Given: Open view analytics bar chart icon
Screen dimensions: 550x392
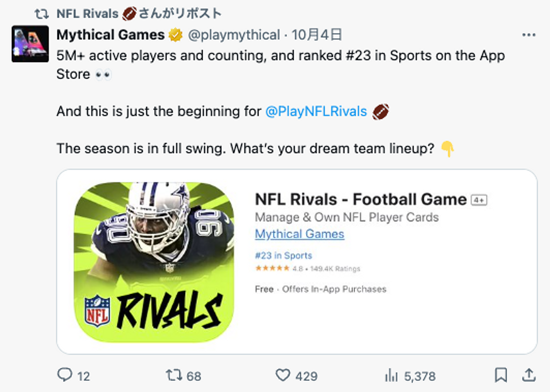Looking at the screenshot, I should pyautogui.click(x=391, y=375).
